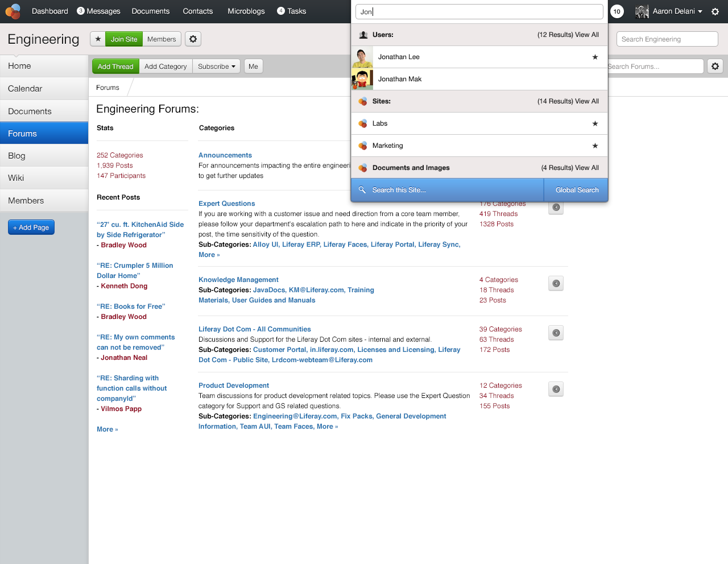Click the Users section person icon

(363, 35)
